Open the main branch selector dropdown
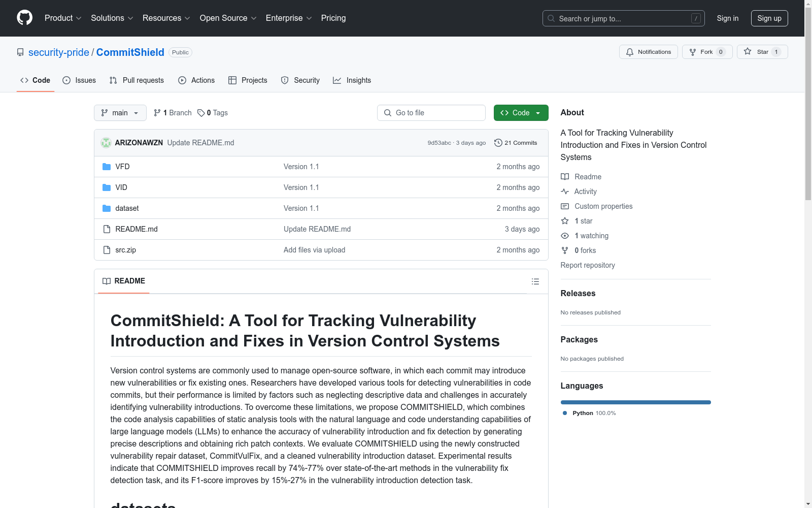The height and width of the screenshot is (508, 812). (120, 113)
